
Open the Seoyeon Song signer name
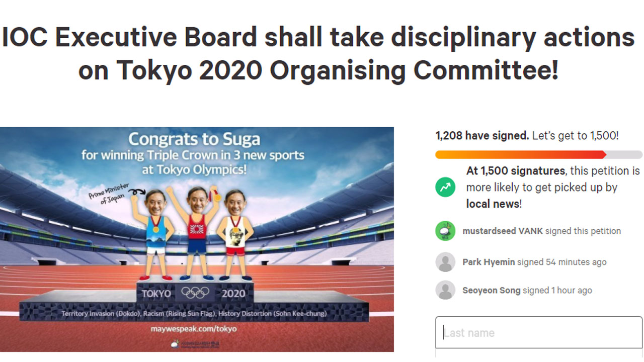pos(491,291)
